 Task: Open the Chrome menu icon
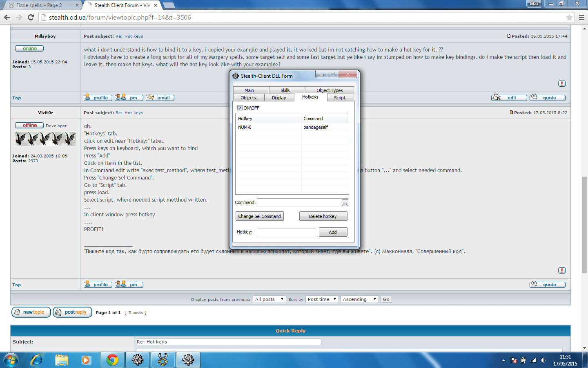point(581,17)
